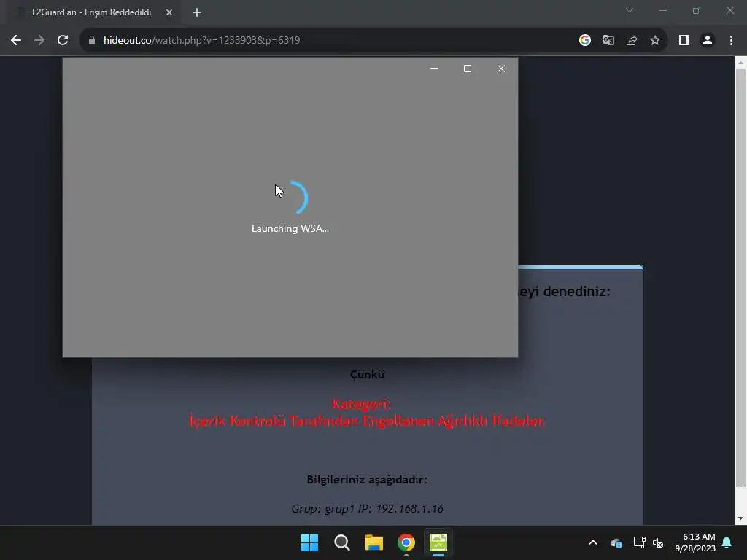
Task: Click the Launching WSA... status text
Action: [x=290, y=228]
